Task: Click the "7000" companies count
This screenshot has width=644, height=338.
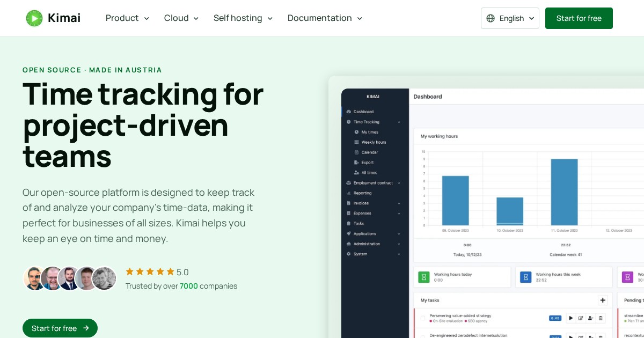Action: coord(188,286)
